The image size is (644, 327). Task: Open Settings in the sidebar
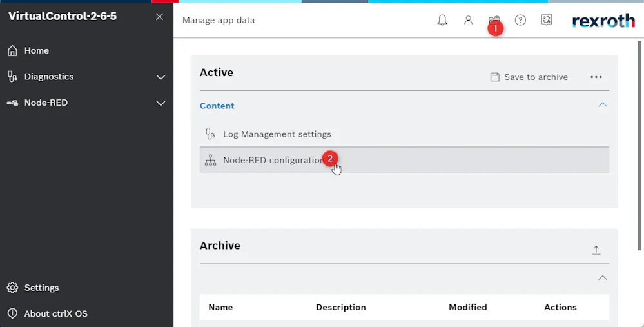point(86,288)
